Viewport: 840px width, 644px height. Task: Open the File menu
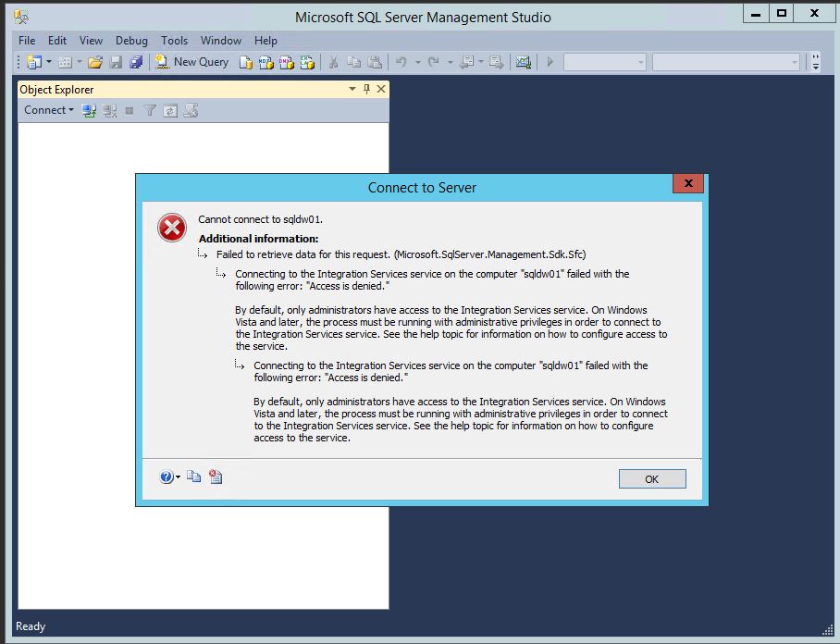click(27, 41)
